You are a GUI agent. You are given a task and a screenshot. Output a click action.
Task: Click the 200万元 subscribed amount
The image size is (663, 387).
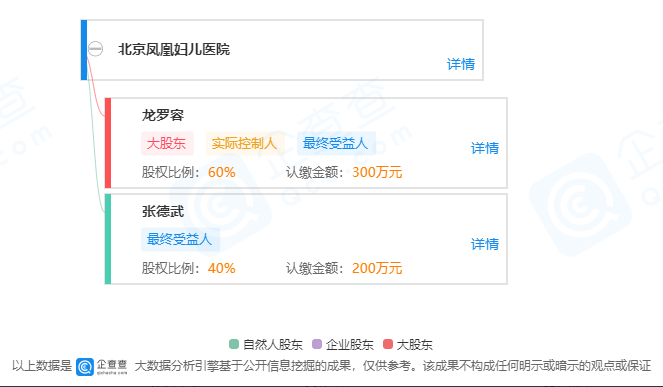(377, 268)
